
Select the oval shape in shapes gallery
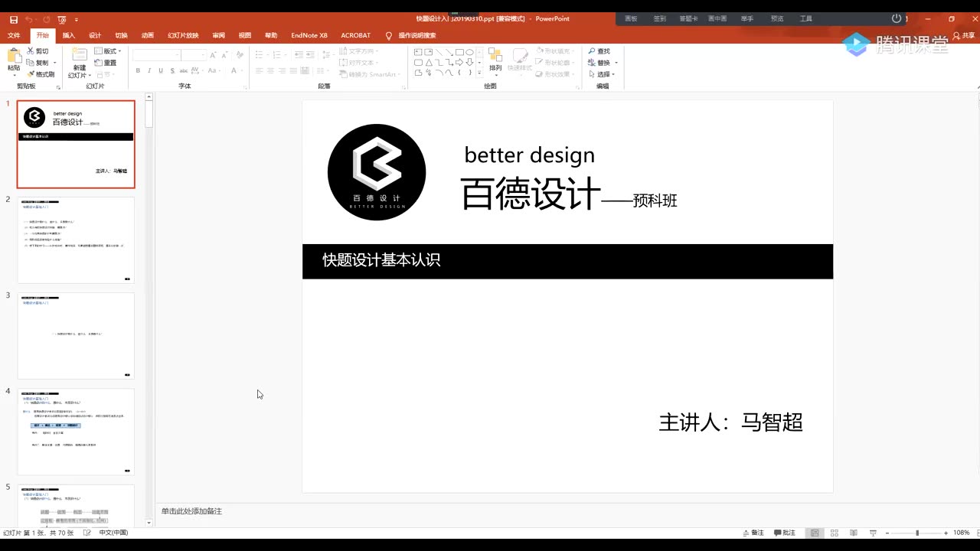pos(469,53)
